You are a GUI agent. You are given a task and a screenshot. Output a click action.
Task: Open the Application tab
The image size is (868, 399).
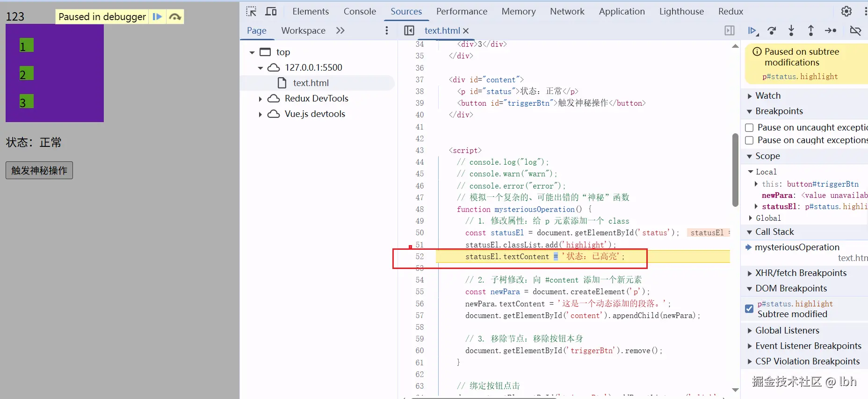pyautogui.click(x=622, y=11)
